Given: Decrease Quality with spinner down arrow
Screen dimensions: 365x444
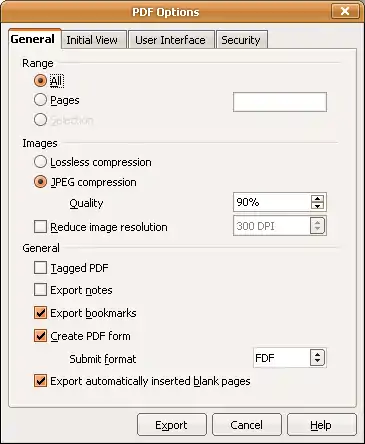Looking at the screenshot, I should click(317, 206).
